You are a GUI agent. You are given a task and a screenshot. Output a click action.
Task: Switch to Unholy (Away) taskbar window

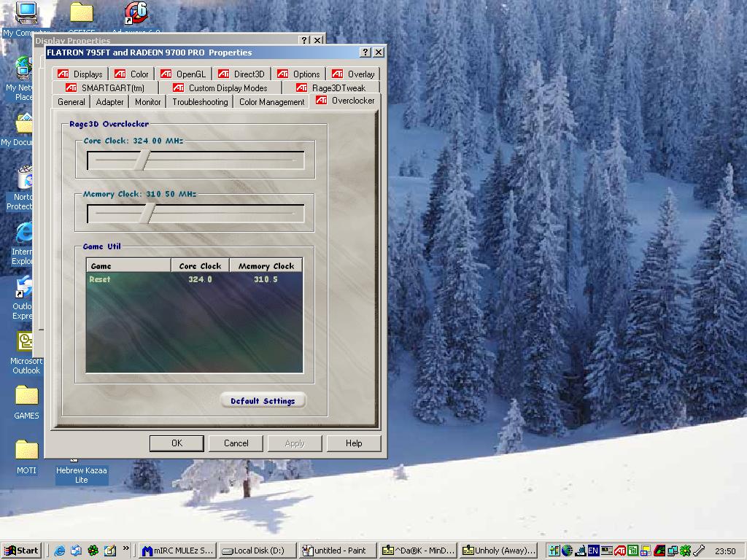tap(498, 551)
